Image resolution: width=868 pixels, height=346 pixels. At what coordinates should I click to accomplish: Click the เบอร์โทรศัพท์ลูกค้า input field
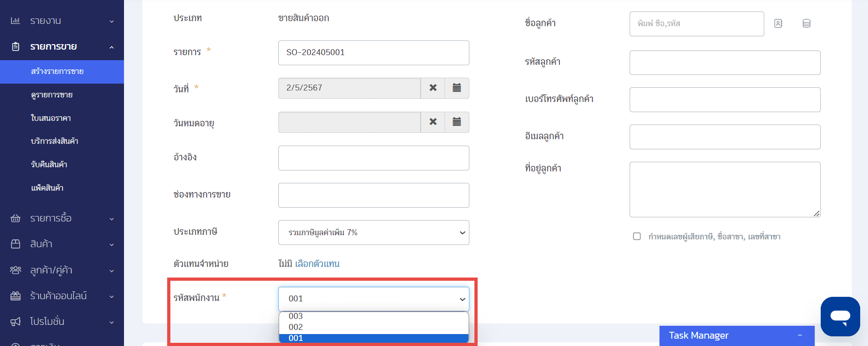[x=725, y=100]
